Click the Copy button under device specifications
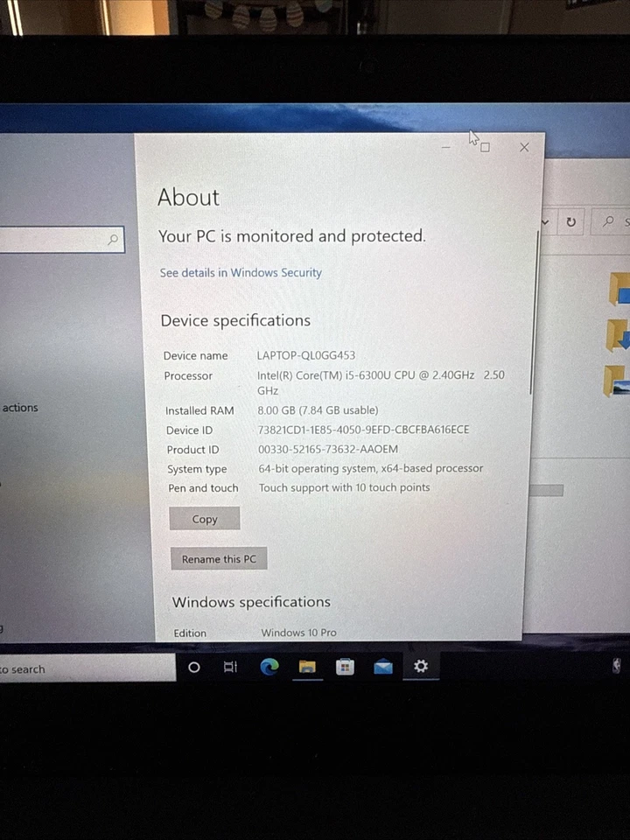The height and width of the screenshot is (840, 630). pos(205,519)
